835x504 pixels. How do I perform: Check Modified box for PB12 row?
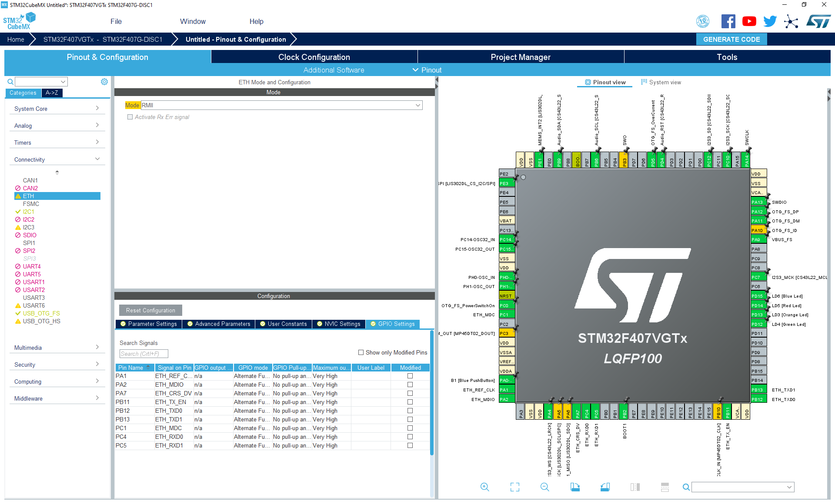click(410, 411)
